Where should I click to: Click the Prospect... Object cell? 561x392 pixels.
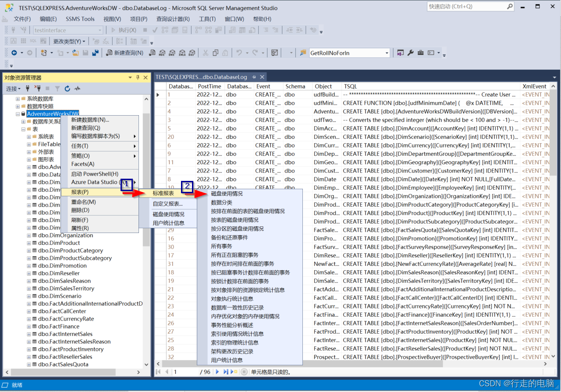coord(327,357)
